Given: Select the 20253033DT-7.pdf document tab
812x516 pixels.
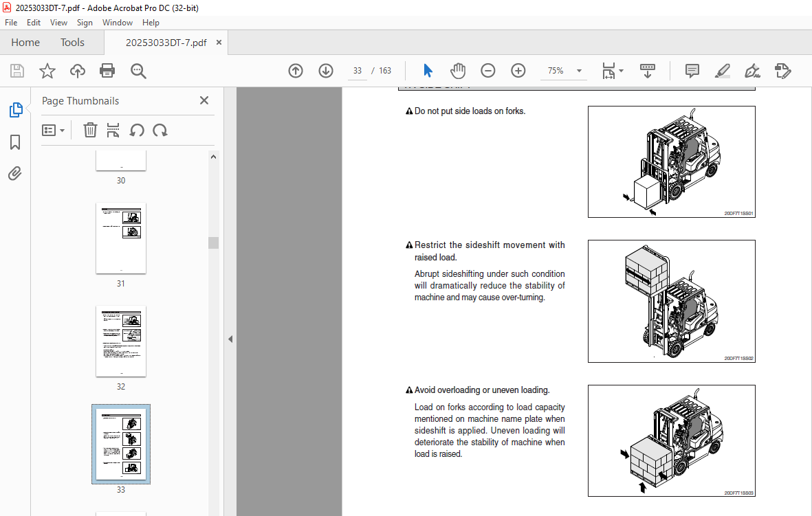Looking at the screenshot, I should pyautogui.click(x=166, y=43).
